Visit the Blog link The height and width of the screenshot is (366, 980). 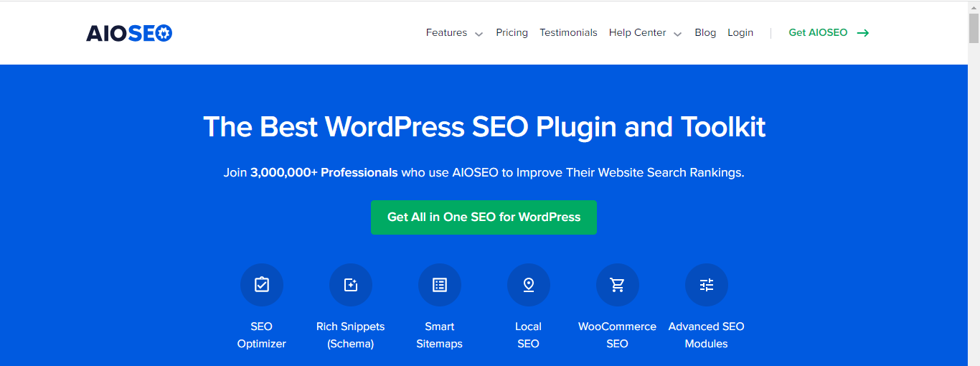[x=705, y=33]
